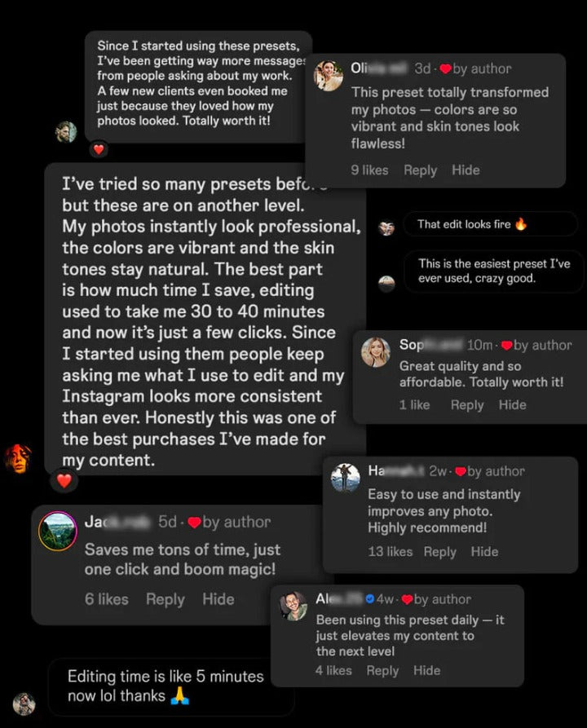Click the heart icon on the 2w comment

pyautogui.click(x=460, y=471)
